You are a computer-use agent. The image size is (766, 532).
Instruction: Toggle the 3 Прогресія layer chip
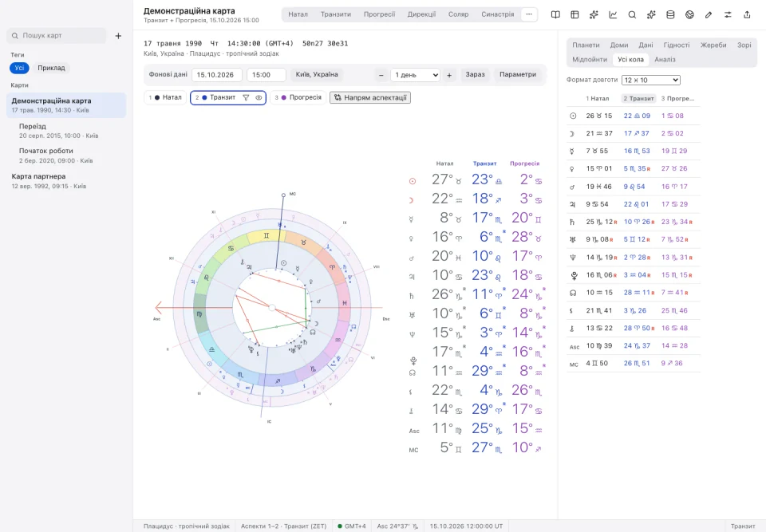coord(298,97)
